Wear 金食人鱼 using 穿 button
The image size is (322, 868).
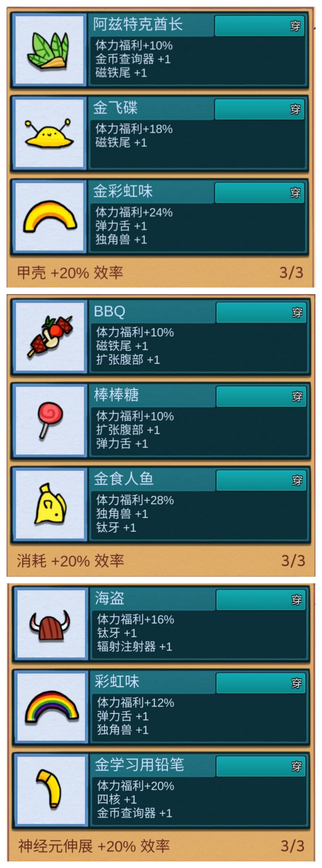pos(261,480)
